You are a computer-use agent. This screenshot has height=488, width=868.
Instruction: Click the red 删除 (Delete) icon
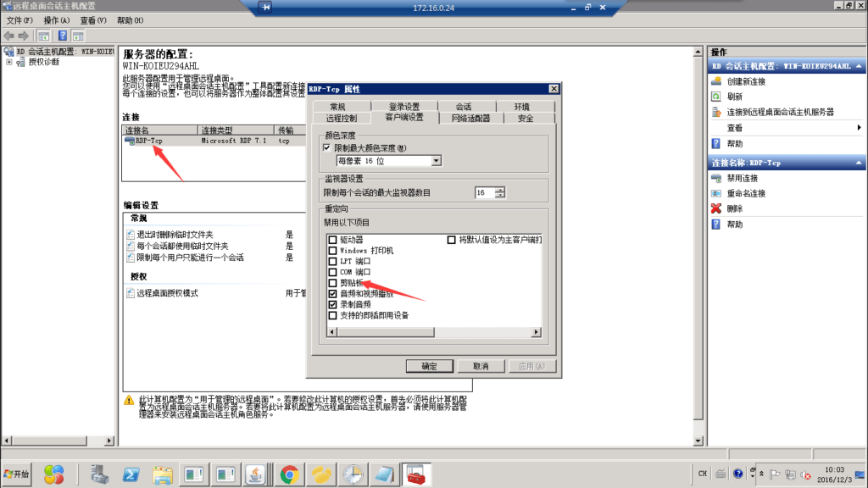point(717,208)
